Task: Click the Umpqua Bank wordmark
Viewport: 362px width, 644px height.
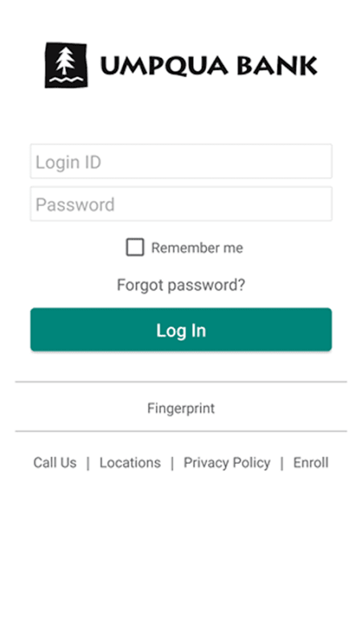Action: [209, 66]
